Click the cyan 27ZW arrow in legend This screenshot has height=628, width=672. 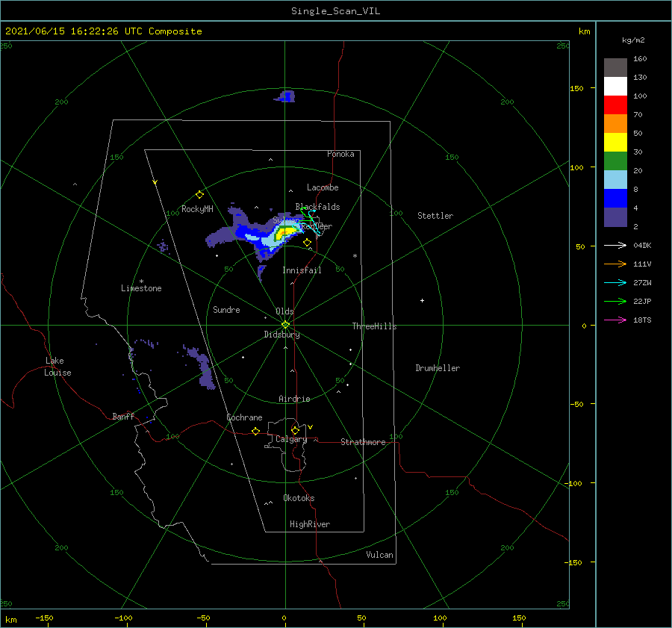click(x=615, y=282)
